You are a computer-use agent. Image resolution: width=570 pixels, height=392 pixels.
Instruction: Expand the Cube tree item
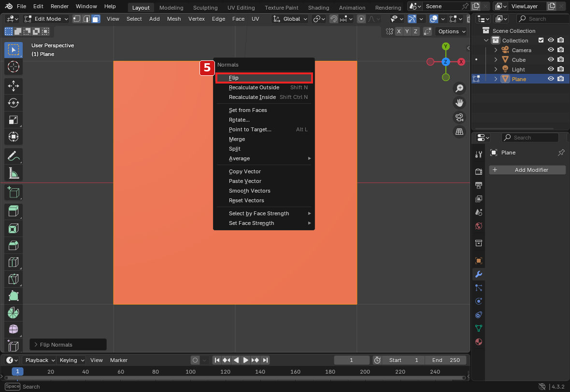coord(496,59)
